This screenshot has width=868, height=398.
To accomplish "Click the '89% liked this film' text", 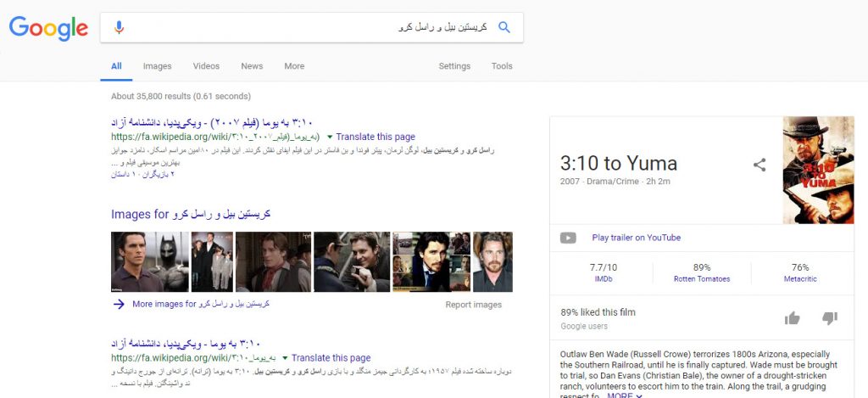I will point(598,312).
